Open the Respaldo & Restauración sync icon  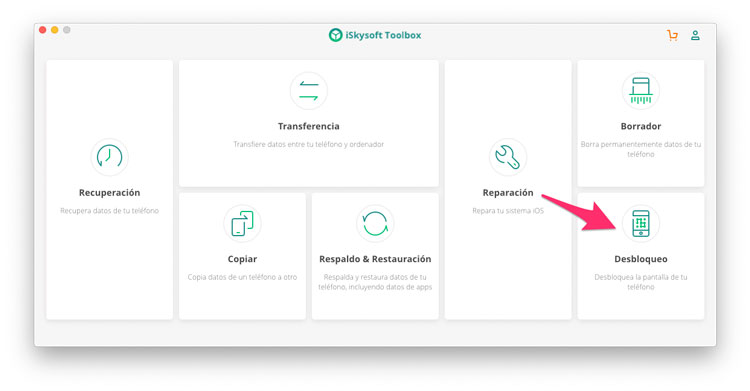(375, 223)
